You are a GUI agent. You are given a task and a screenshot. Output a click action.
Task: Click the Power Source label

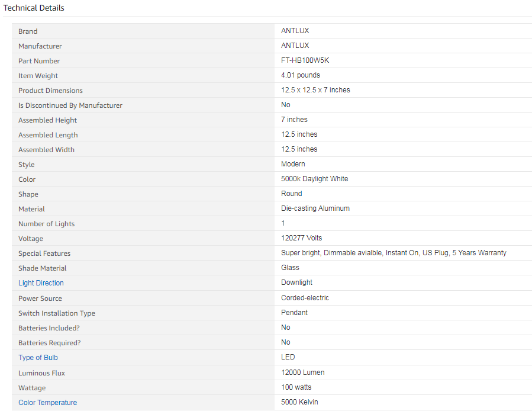tap(40, 298)
